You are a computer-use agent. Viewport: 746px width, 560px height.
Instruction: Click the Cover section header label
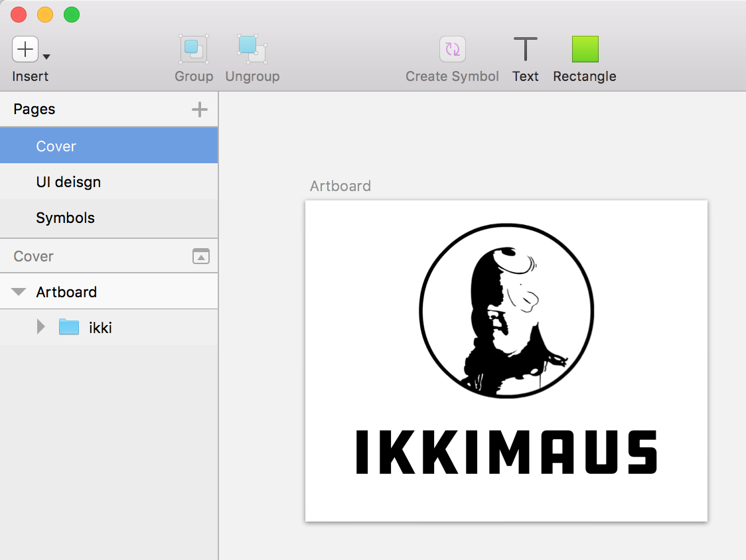33,256
